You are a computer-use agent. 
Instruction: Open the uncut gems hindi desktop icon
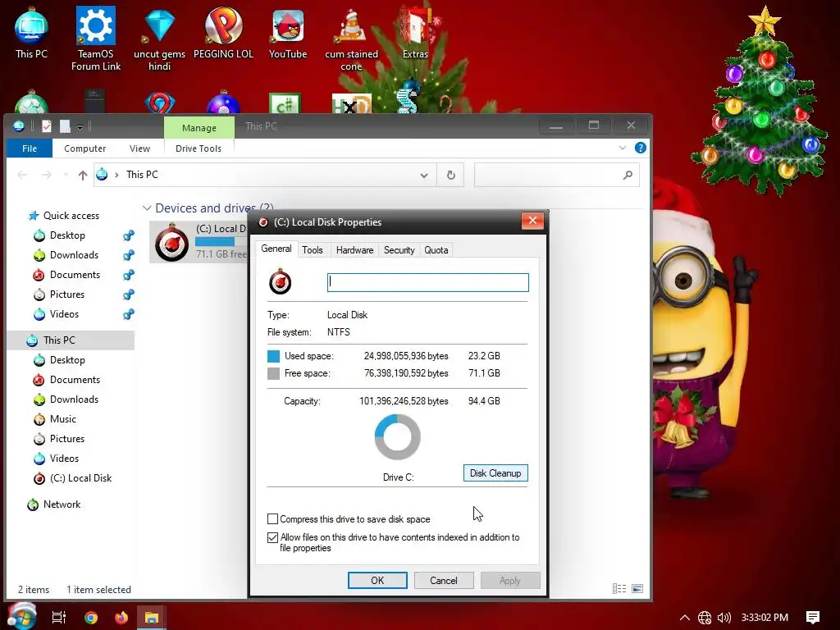pyautogui.click(x=159, y=39)
